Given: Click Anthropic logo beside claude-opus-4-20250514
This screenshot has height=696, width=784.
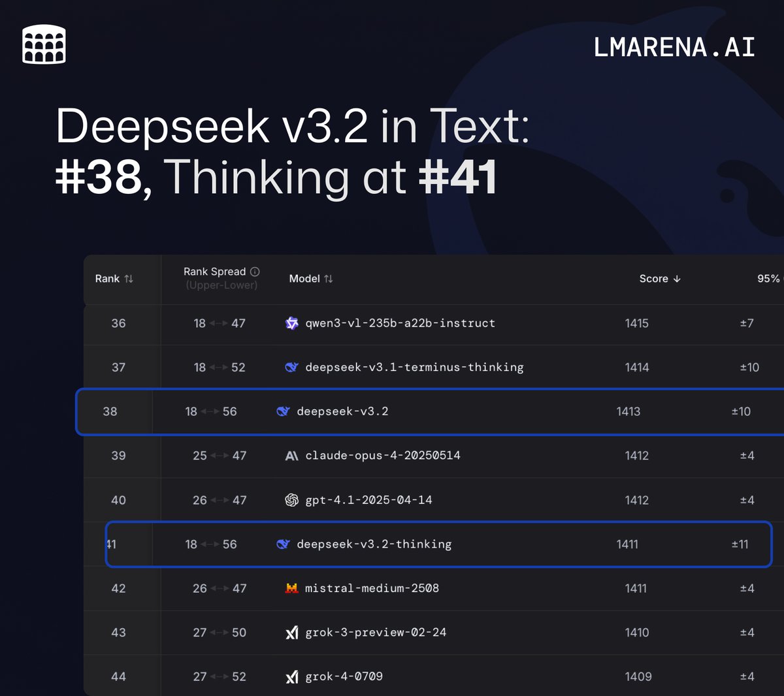Looking at the screenshot, I should pos(292,456).
